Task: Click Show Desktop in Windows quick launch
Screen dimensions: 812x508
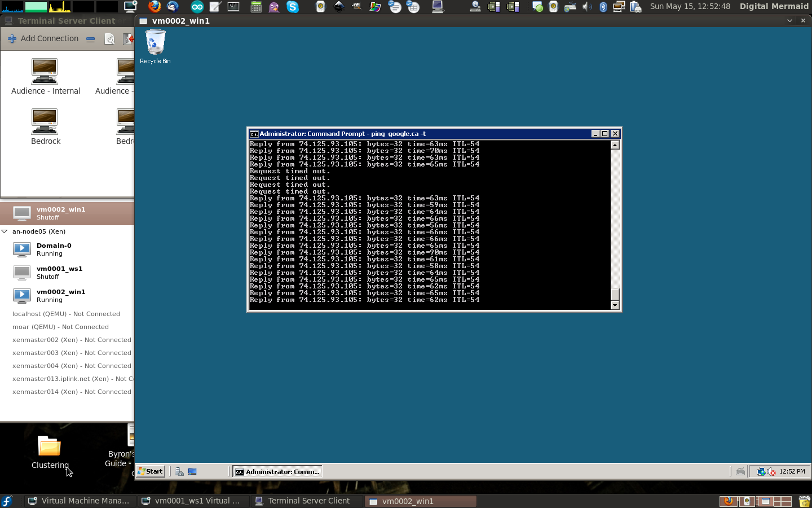Action: (192, 472)
